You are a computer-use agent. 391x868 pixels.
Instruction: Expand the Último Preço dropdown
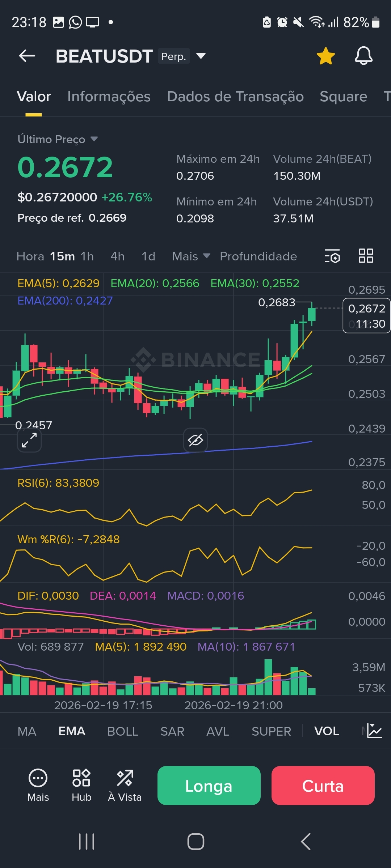(x=94, y=139)
